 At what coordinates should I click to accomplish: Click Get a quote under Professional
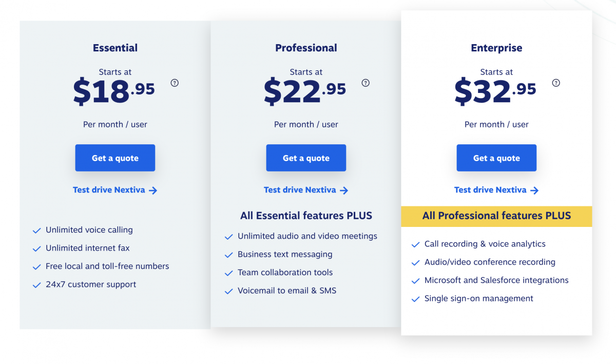click(306, 158)
